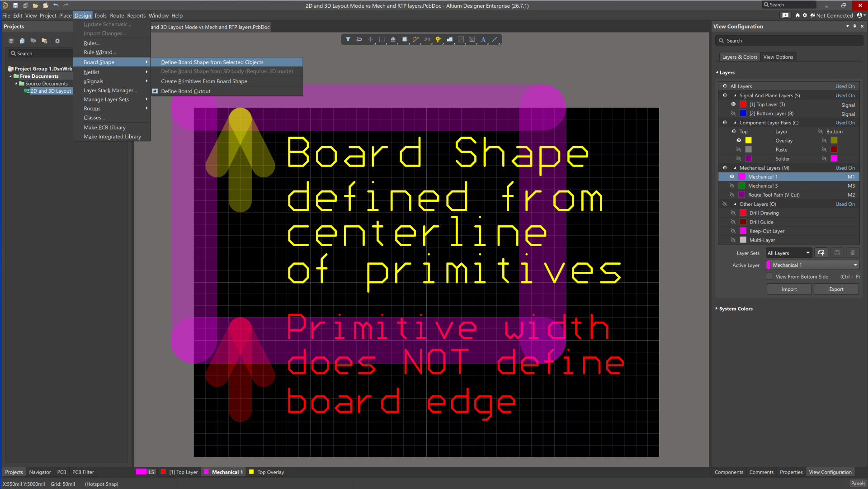The image size is (868, 489).
Task: Click the title bar Search box
Action: (x=789, y=5)
